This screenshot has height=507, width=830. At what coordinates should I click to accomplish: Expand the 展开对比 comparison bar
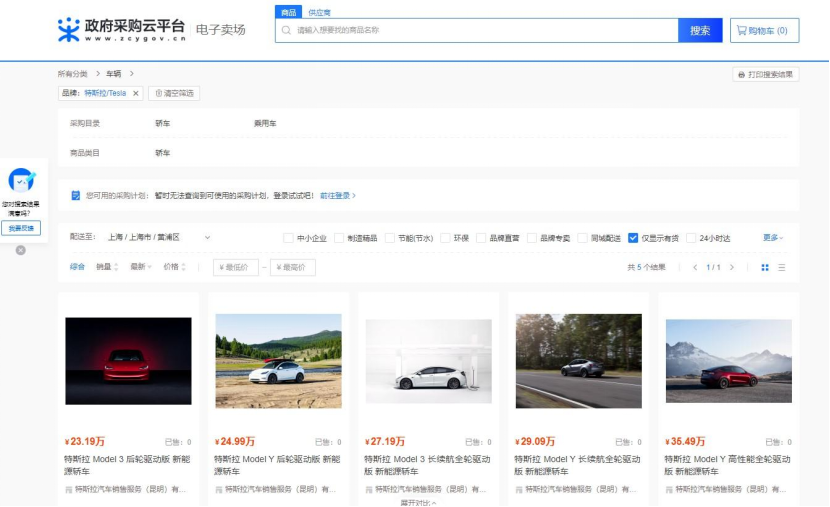(x=418, y=503)
